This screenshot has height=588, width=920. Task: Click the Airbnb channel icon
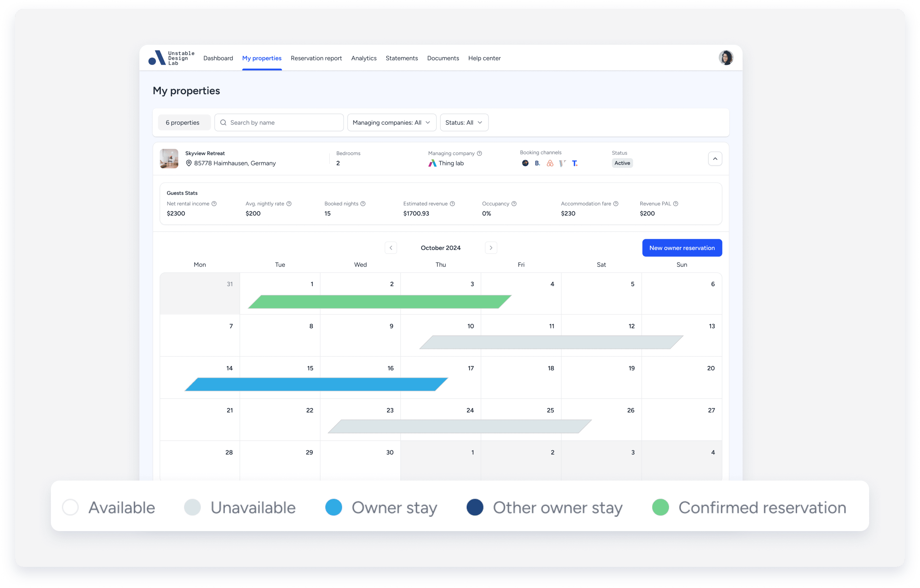[550, 163]
